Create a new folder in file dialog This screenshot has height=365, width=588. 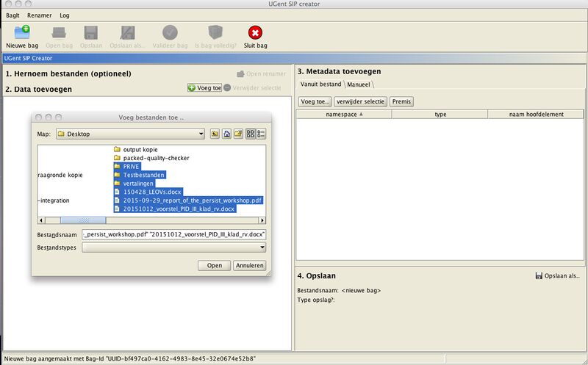coord(239,134)
